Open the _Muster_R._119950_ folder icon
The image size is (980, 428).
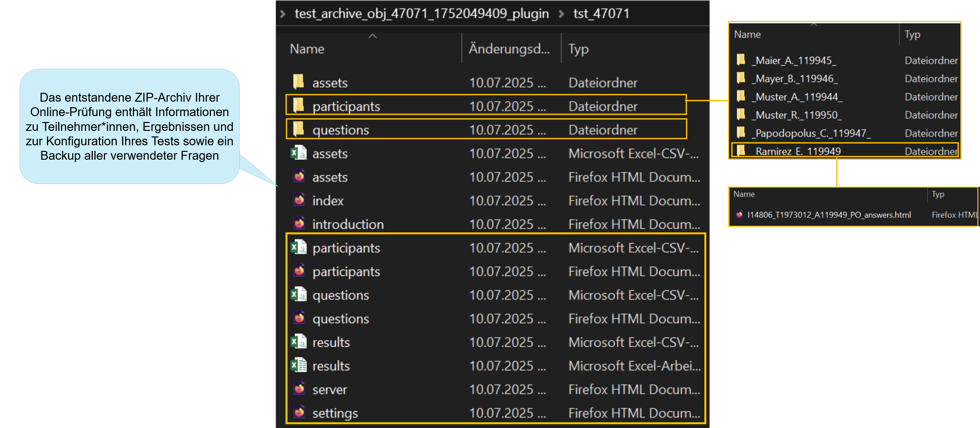tap(741, 114)
